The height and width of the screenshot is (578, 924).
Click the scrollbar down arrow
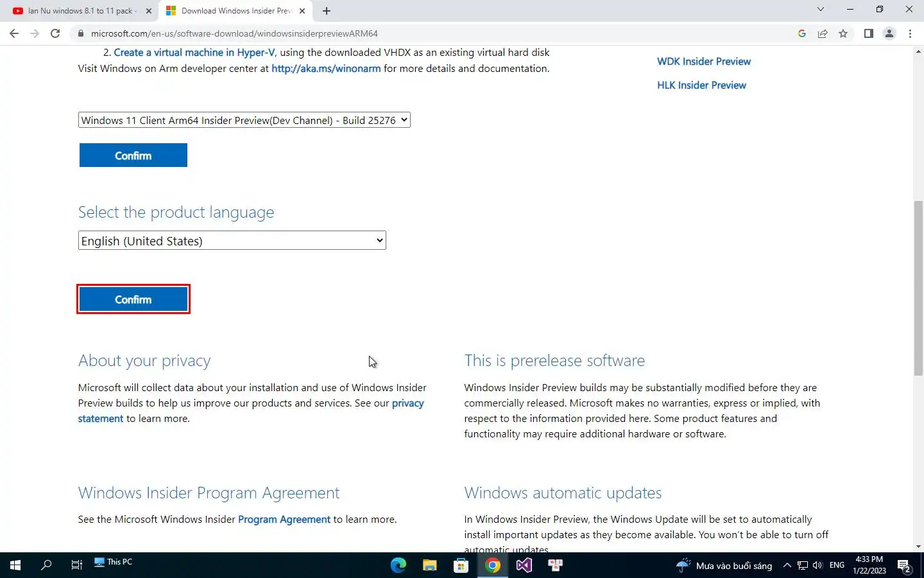pyautogui.click(x=918, y=547)
